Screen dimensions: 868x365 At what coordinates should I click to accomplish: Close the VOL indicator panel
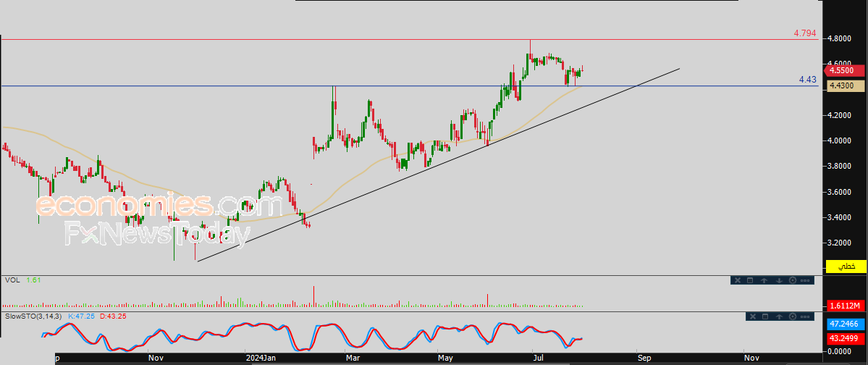tap(737, 280)
